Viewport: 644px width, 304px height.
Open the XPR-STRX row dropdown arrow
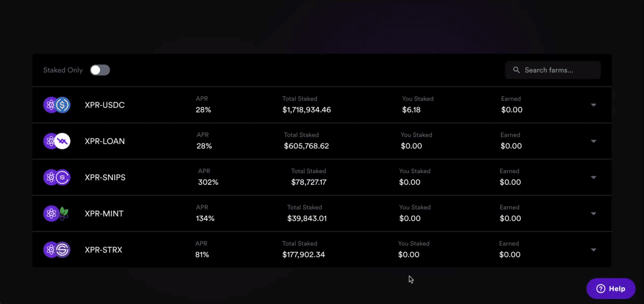[593, 249]
